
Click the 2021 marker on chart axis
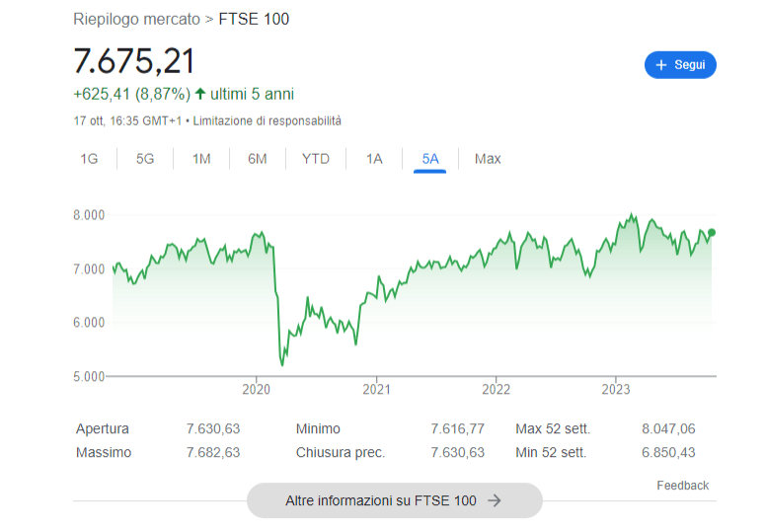pyautogui.click(x=376, y=389)
